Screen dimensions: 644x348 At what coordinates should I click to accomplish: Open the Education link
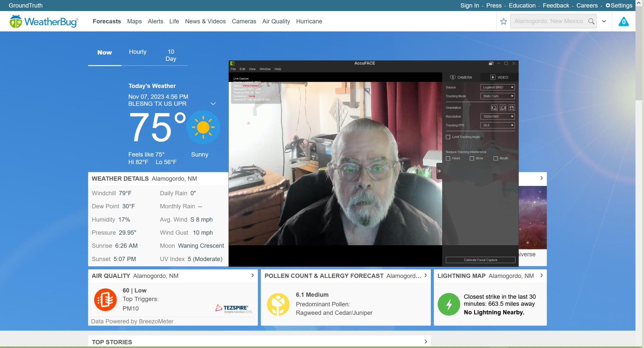tap(522, 5)
